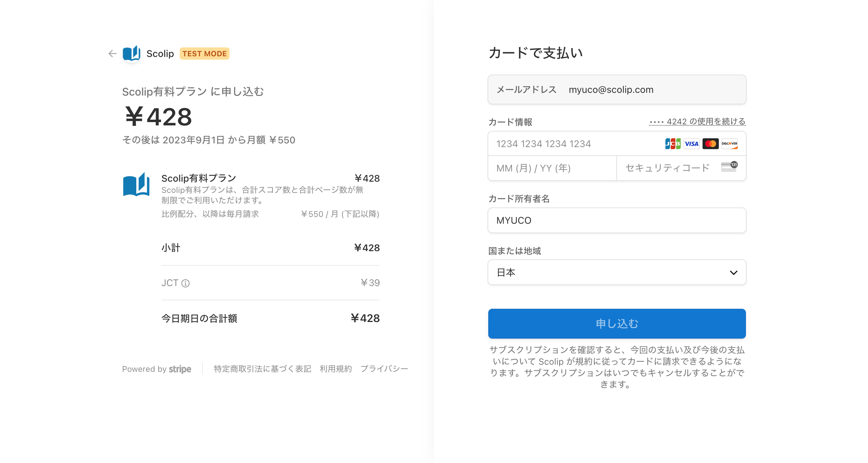The image size is (868, 463).
Task: Click the Scolip paid plan product image
Action: [136, 184]
